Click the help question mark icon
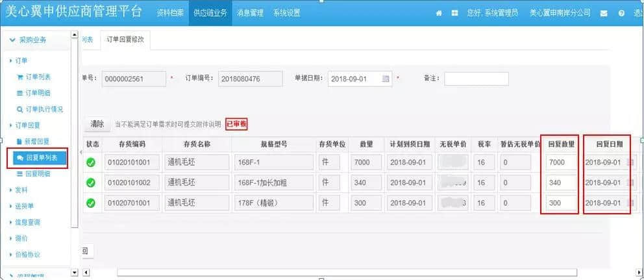 pyautogui.click(x=621, y=13)
